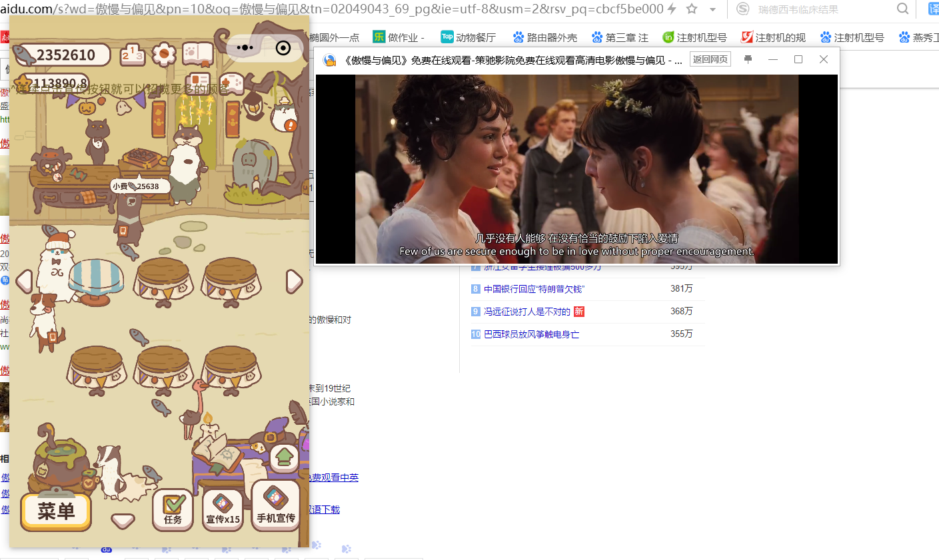Click the Sogou icon in popup title
The width and height of the screenshot is (939, 560).
click(x=330, y=61)
